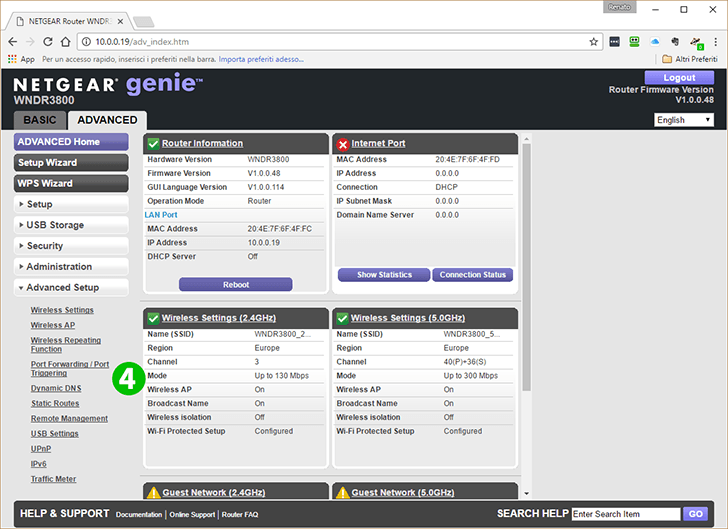Open the Online Support link

(x=192, y=515)
